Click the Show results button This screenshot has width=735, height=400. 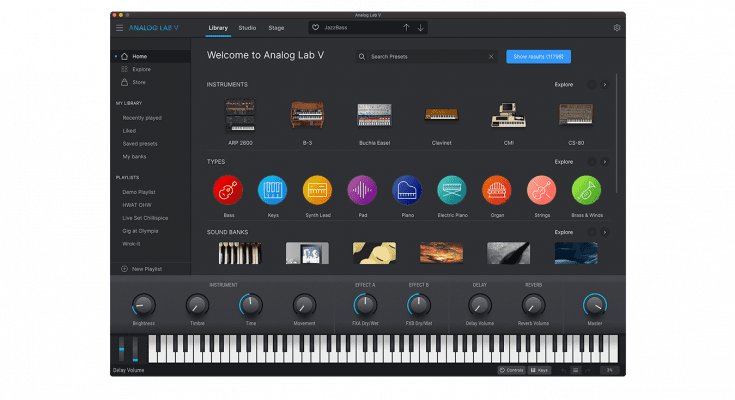545,57
